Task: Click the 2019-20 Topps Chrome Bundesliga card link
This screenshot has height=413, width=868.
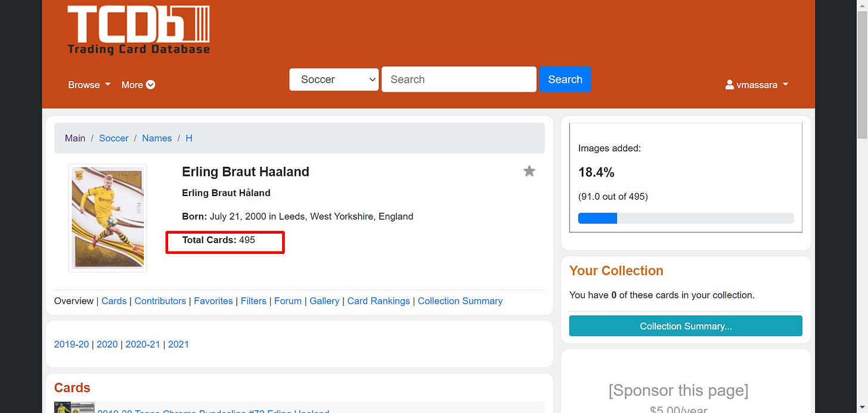Action: point(213,411)
